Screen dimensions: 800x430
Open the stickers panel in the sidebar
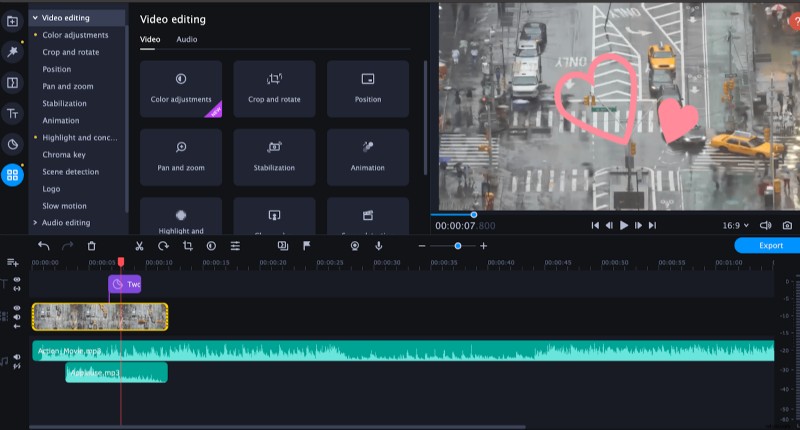coord(12,145)
